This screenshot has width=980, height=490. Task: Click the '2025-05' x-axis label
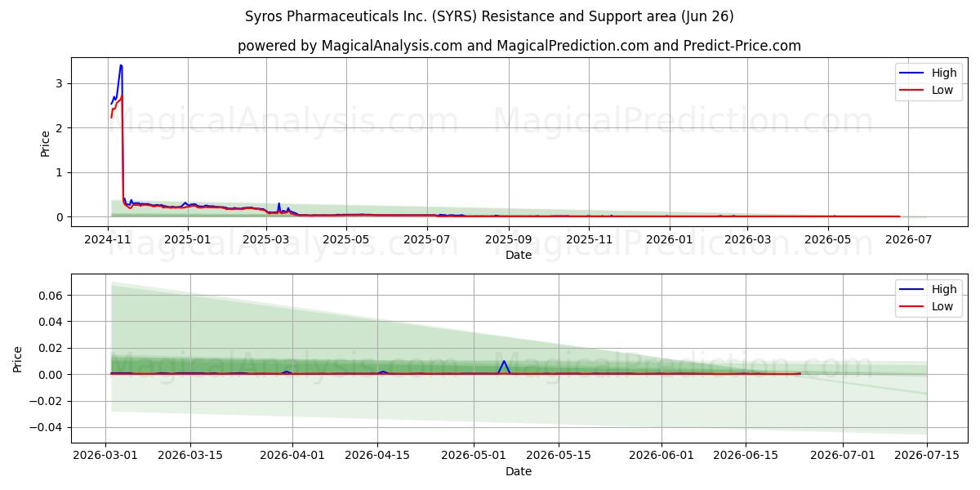346,239
